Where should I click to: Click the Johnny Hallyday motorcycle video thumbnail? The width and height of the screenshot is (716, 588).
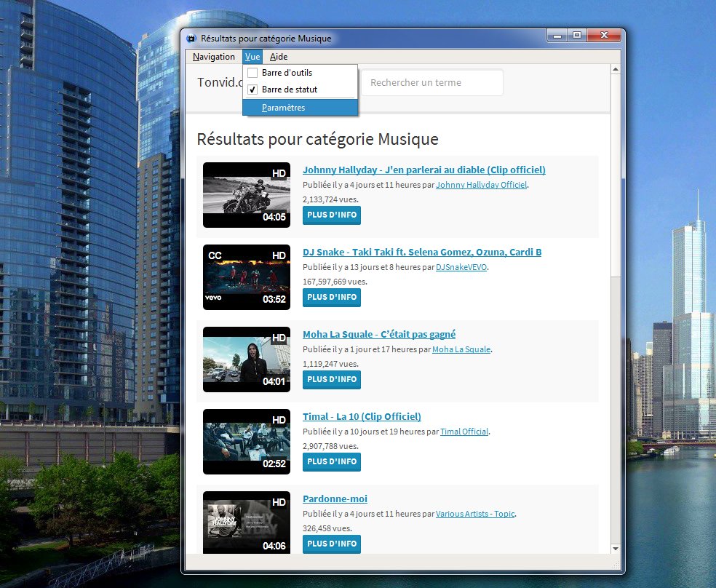click(247, 195)
